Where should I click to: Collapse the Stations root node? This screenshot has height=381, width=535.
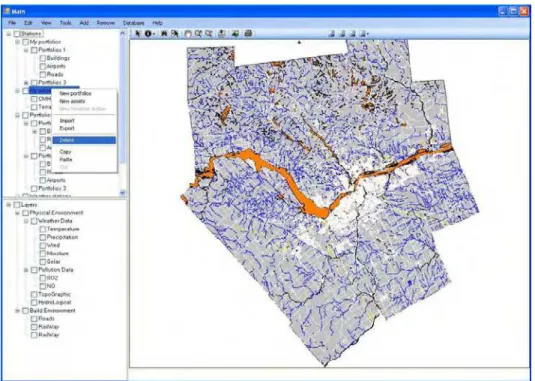9,34
